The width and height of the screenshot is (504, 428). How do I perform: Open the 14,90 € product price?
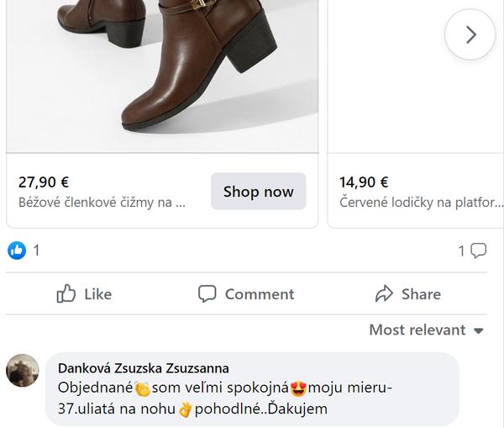pos(364,182)
